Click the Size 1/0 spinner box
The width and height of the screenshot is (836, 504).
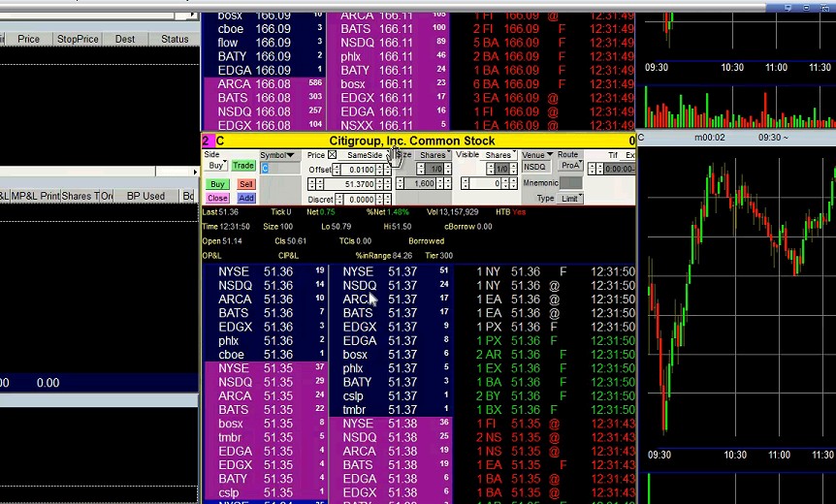pos(436,169)
